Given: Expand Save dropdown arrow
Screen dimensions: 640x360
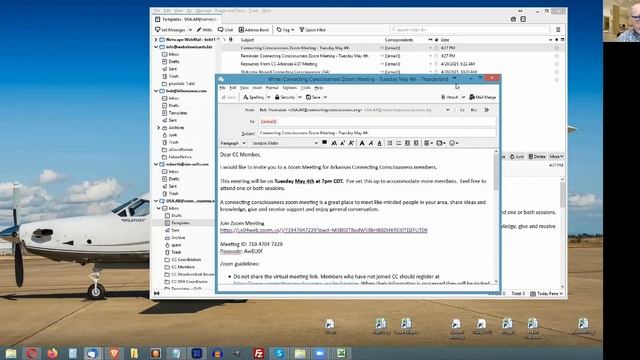Looking at the screenshot, I should pyautogui.click(x=325, y=97).
